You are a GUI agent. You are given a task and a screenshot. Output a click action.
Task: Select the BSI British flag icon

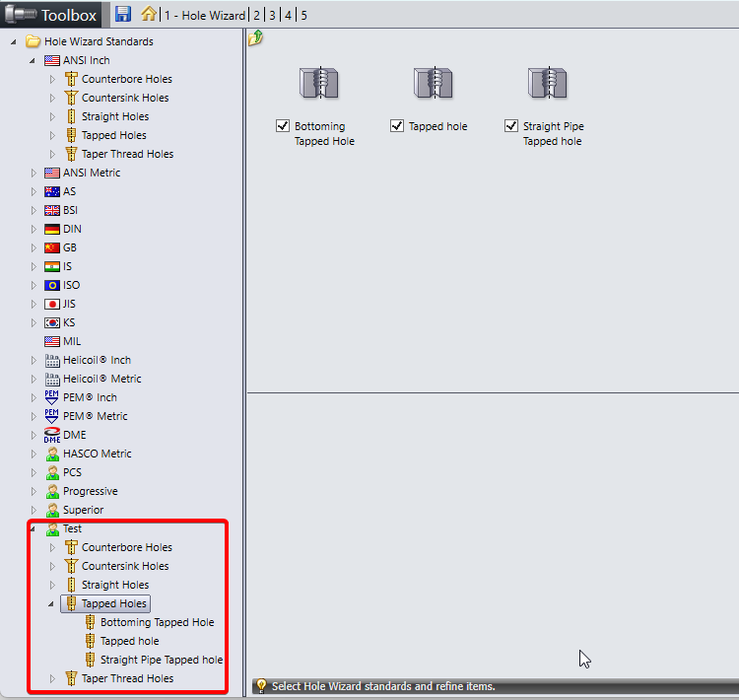point(52,210)
